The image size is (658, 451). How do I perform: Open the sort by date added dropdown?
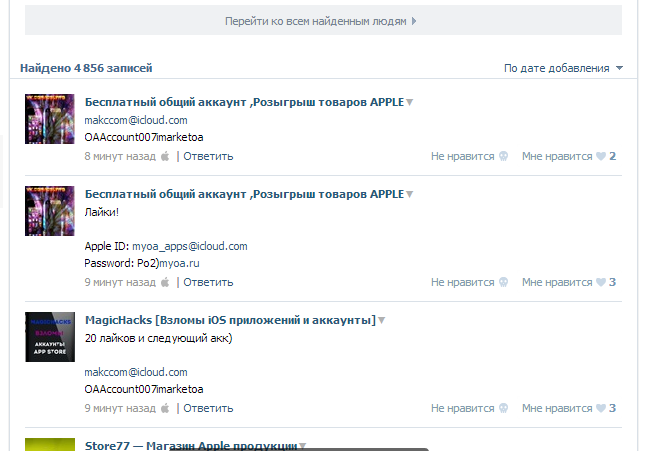click(x=563, y=68)
